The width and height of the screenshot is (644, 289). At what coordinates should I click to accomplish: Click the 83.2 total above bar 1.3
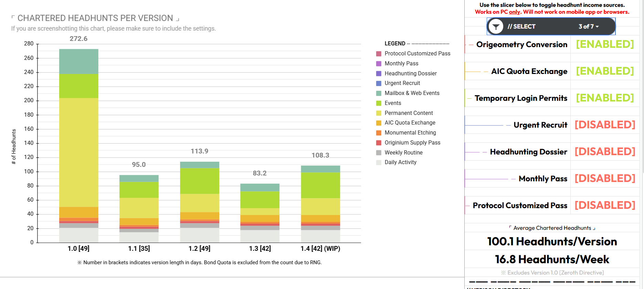coord(260,173)
